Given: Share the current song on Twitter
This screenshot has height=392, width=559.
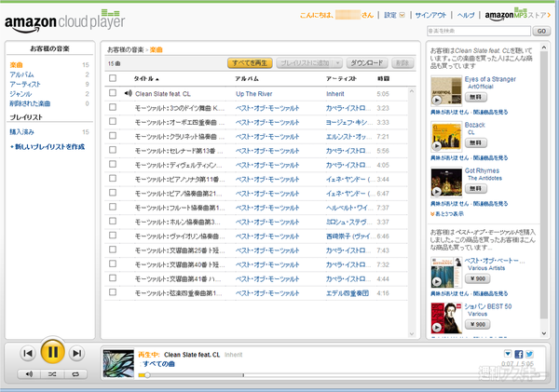Looking at the screenshot, I should point(529,354).
